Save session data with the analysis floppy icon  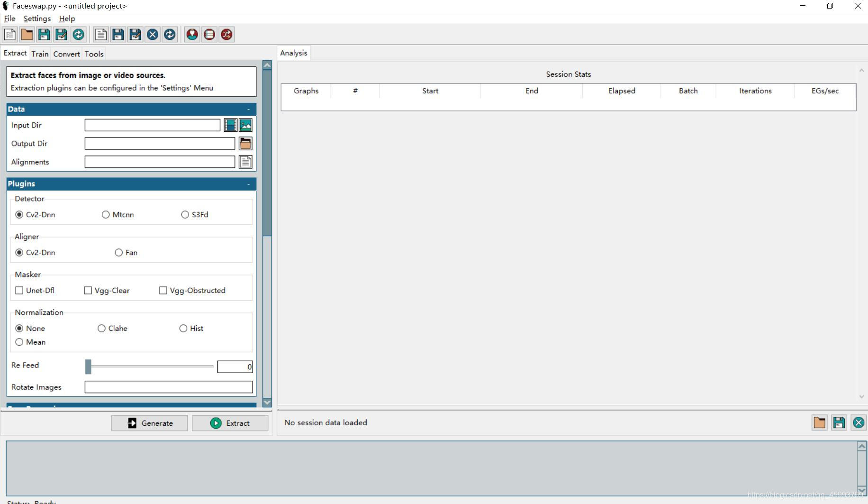[839, 423]
